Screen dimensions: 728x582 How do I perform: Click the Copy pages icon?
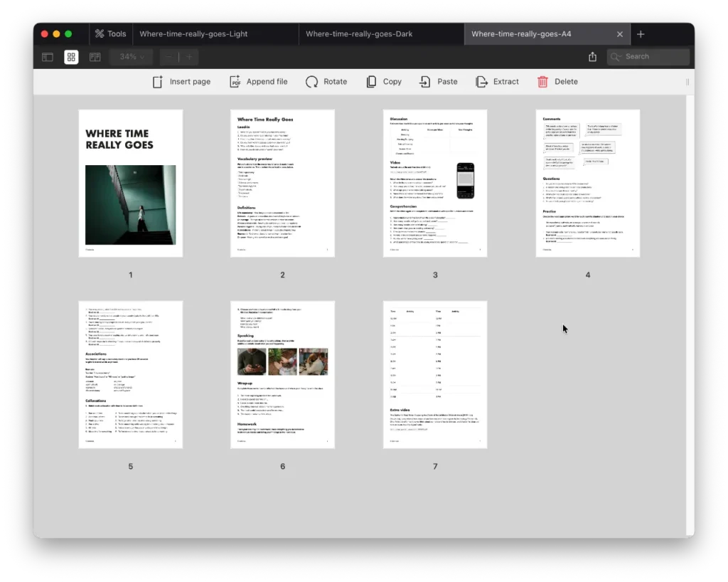tap(371, 82)
